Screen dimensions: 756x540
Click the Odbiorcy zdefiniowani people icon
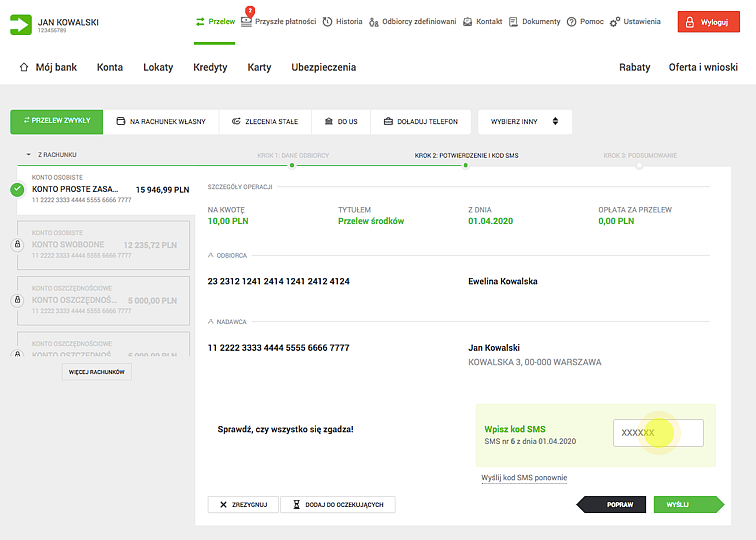click(374, 22)
